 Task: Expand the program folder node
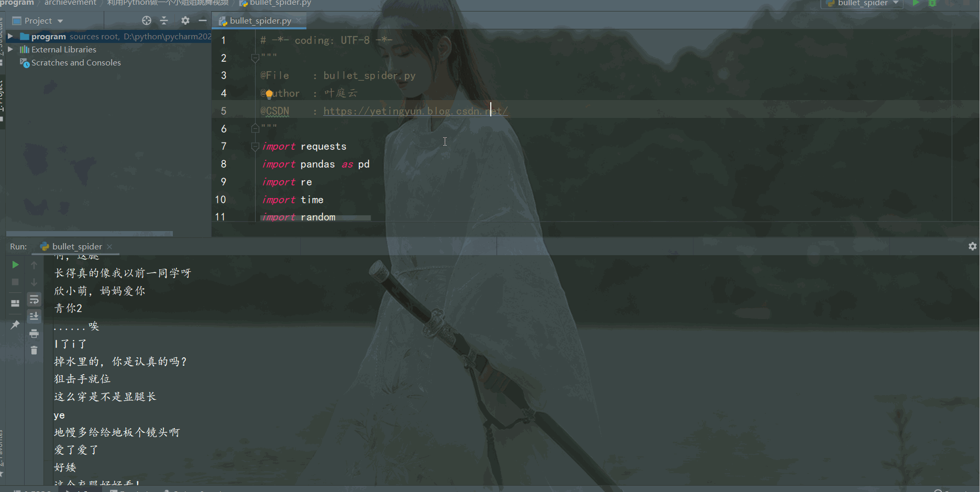(x=10, y=36)
